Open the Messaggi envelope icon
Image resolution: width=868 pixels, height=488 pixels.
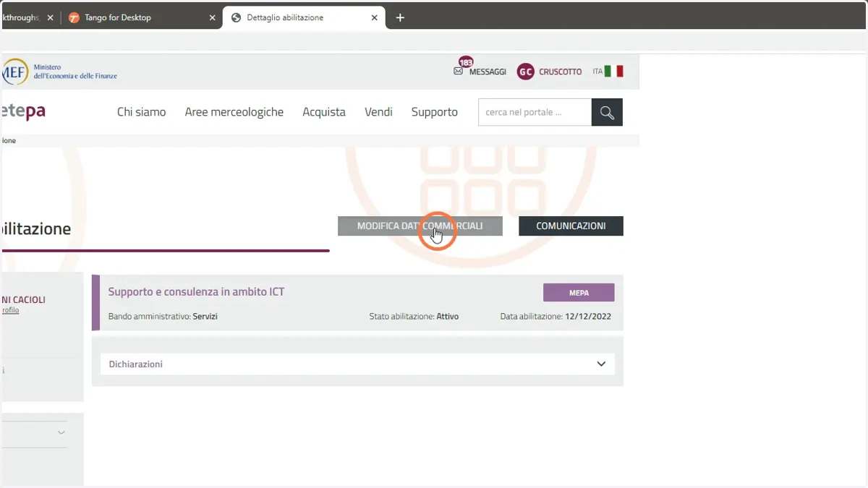(x=458, y=72)
